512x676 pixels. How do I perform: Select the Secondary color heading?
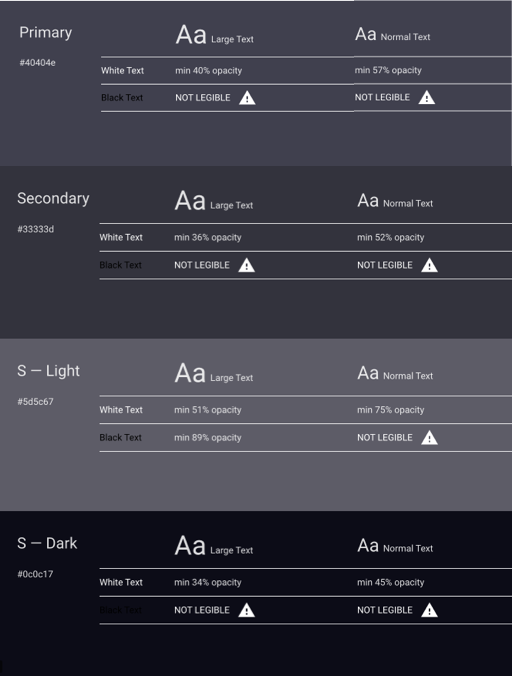tap(53, 199)
